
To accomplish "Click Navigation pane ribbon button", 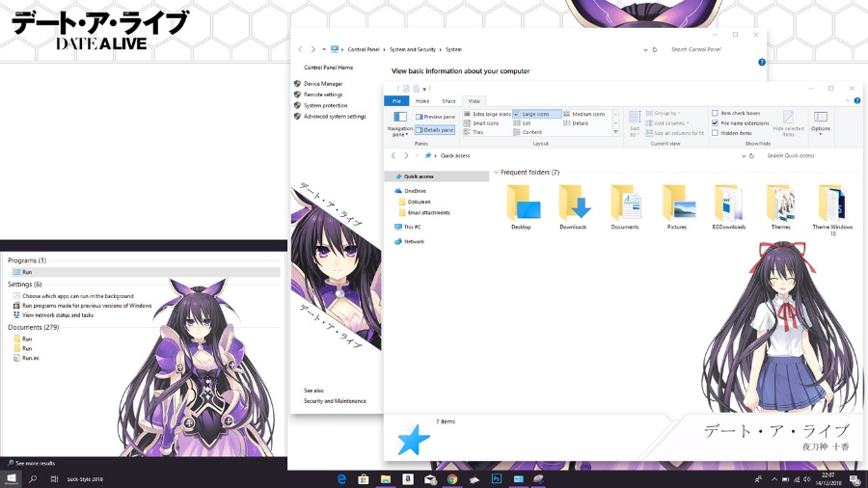I will 399,124.
